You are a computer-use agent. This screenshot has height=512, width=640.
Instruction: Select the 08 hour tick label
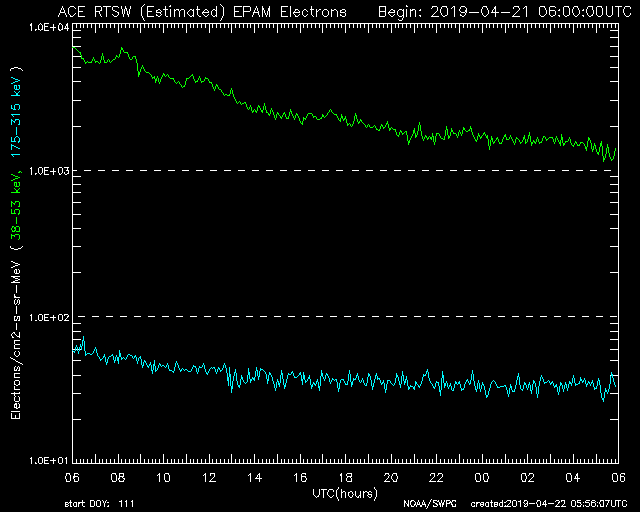pos(118,476)
